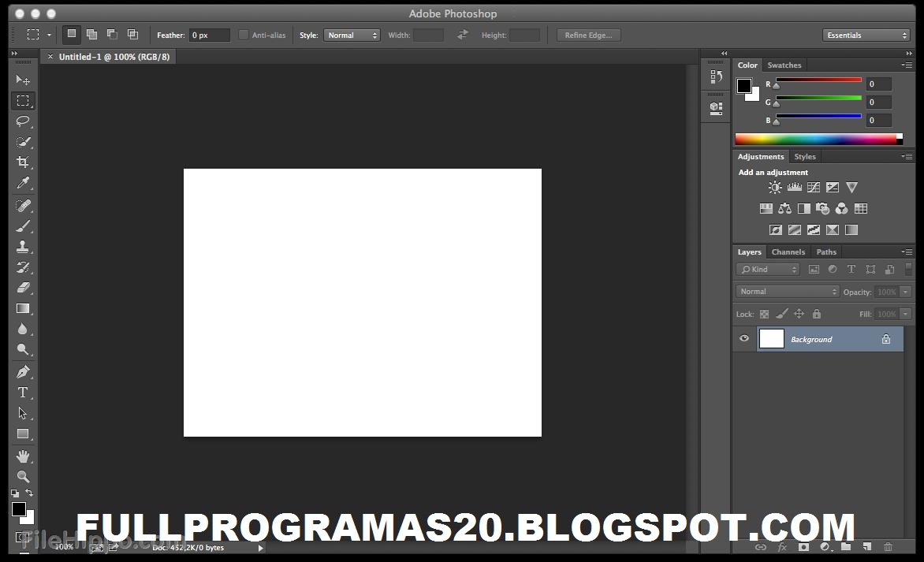Image resolution: width=924 pixels, height=562 pixels.
Task: Select the Clone Stamp tool
Action: 23,247
